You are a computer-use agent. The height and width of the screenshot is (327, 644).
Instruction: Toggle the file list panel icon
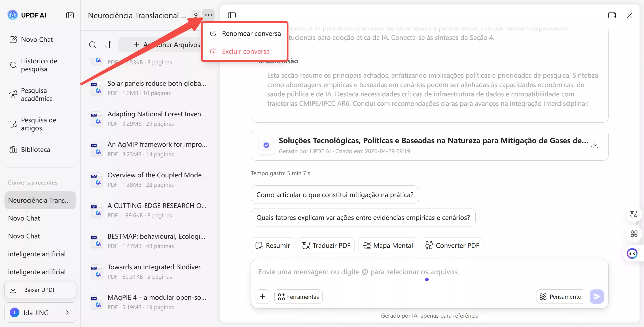click(232, 15)
